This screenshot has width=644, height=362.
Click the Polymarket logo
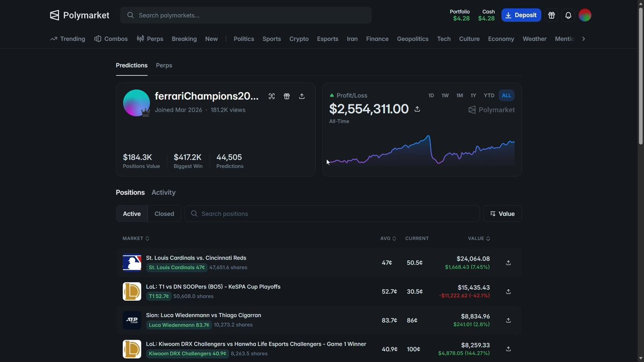coord(79,15)
